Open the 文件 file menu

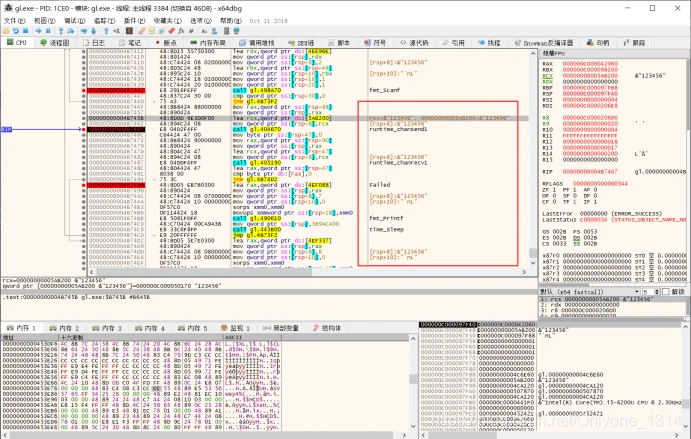pyautogui.click(x=15, y=21)
